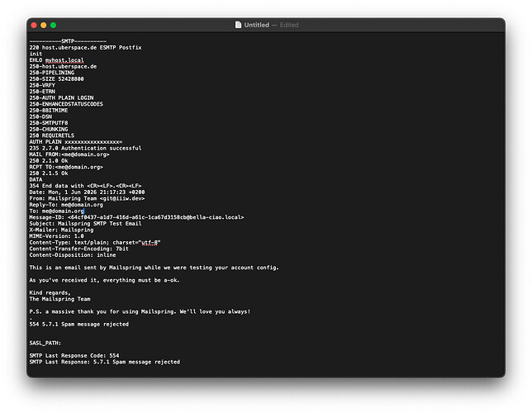Click 'This is an email sent by Mailspring' line
Image resolution: width=532 pixels, height=413 pixels.
pyautogui.click(x=154, y=268)
